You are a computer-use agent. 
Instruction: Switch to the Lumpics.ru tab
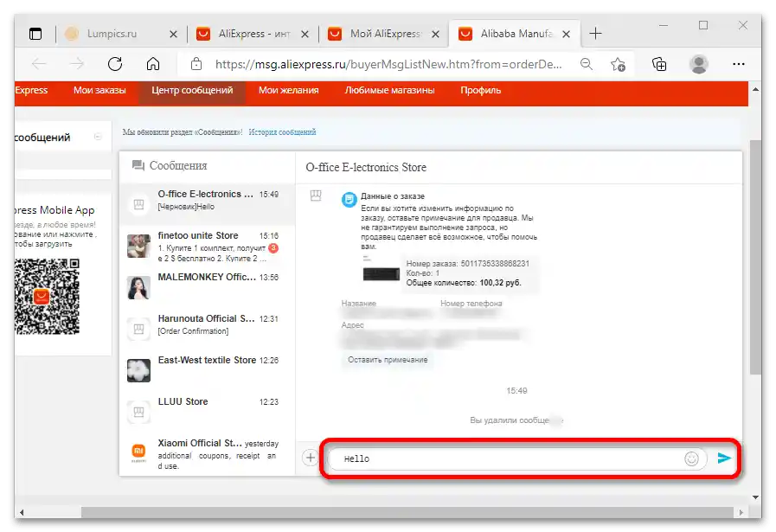click(112, 34)
